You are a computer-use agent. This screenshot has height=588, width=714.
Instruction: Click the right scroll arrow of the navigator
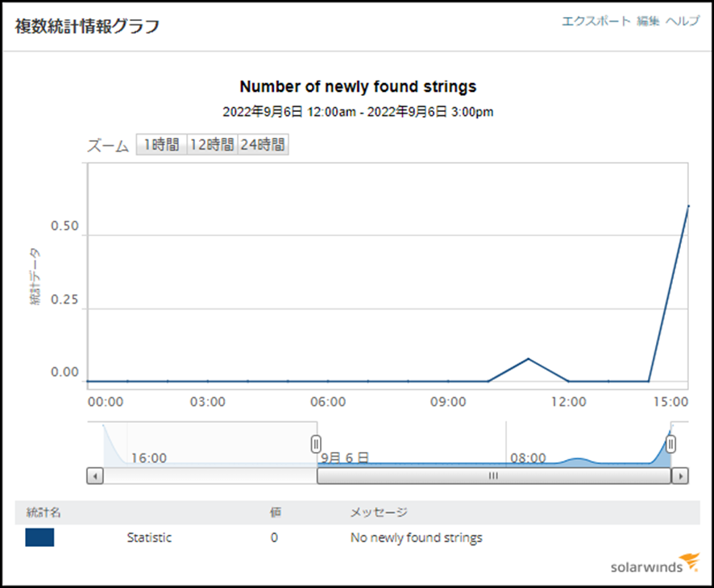(680, 476)
